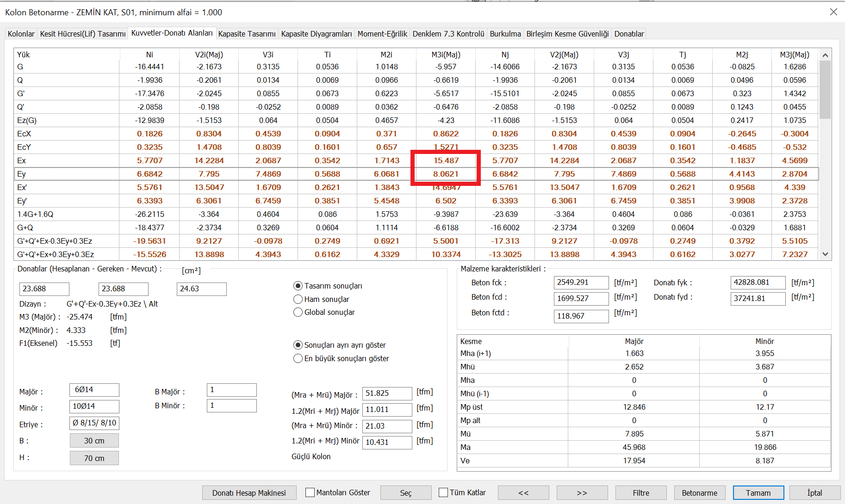The image size is (845, 504).
Task: Click the 1.2(Mri + Mrj) Majör field 11.011
Action: tap(387, 410)
